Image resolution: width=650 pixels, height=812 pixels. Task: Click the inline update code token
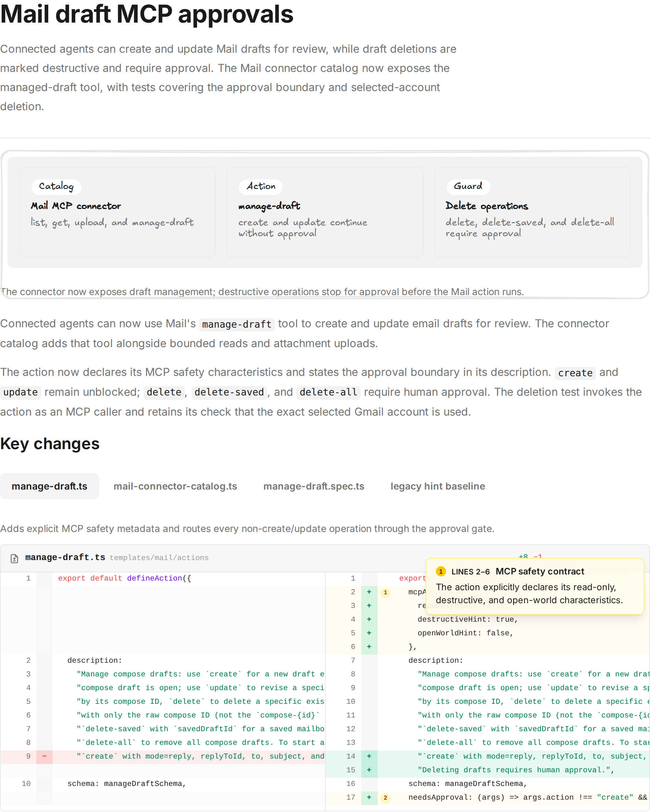(x=21, y=392)
